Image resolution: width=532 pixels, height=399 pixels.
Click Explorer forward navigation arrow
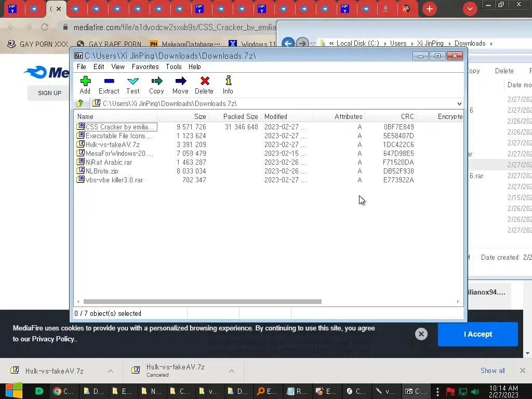pyautogui.click(x=302, y=43)
